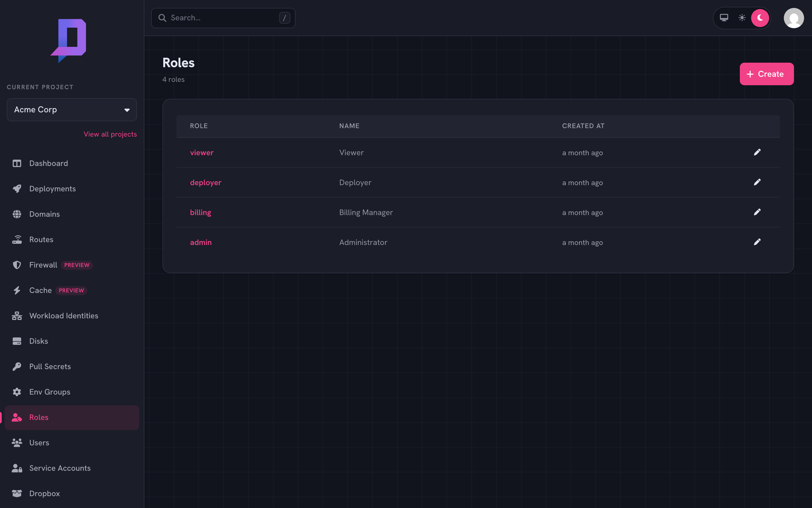
Task: Edit the billing role with the pencil icon
Action: pos(757,212)
